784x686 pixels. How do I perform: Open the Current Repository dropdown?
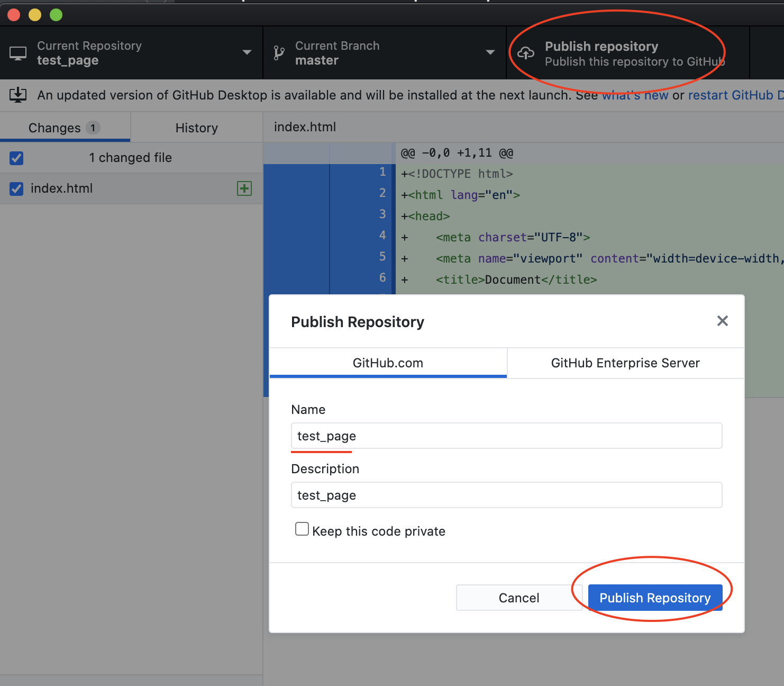coord(247,52)
